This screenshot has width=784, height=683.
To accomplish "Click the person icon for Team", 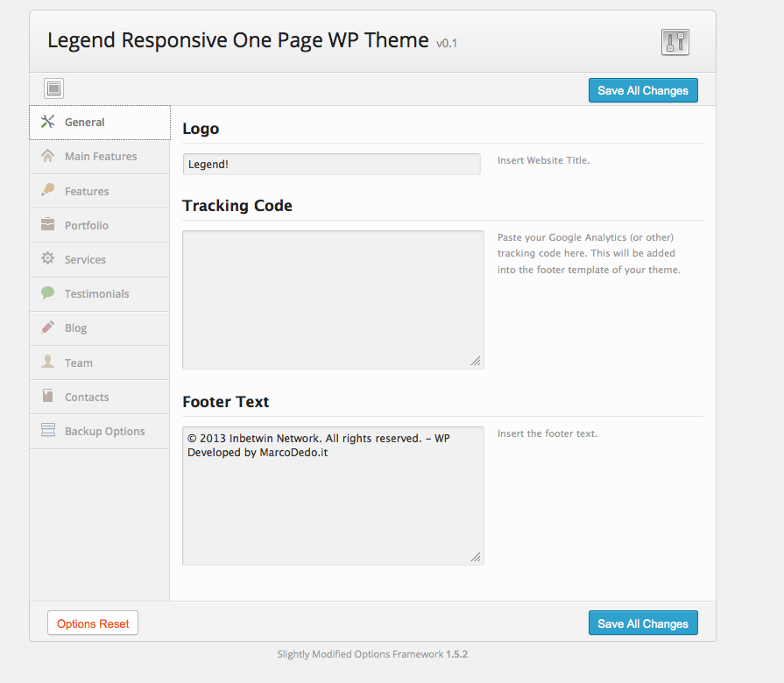I will pos(48,363).
